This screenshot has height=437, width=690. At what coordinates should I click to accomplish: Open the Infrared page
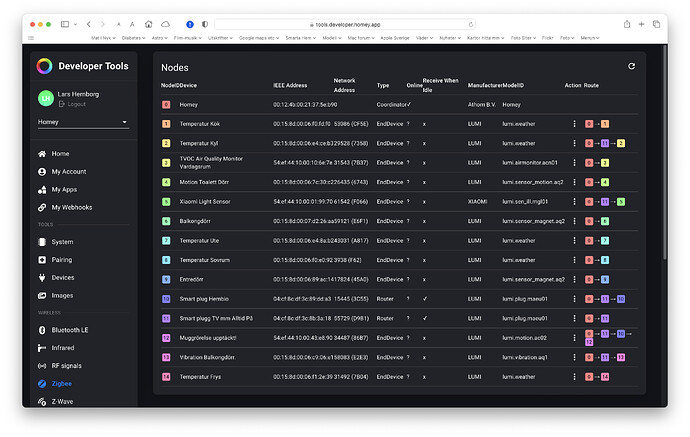click(x=62, y=348)
